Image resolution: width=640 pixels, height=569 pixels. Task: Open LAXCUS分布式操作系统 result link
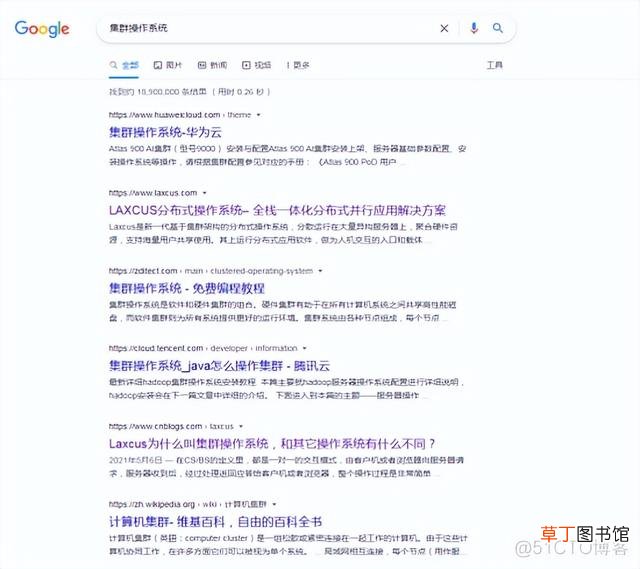point(277,210)
